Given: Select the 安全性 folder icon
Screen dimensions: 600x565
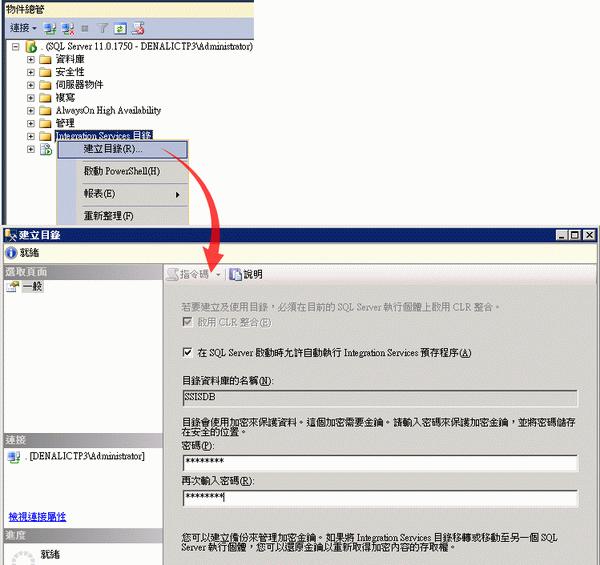Looking at the screenshot, I should pos(45,72).
